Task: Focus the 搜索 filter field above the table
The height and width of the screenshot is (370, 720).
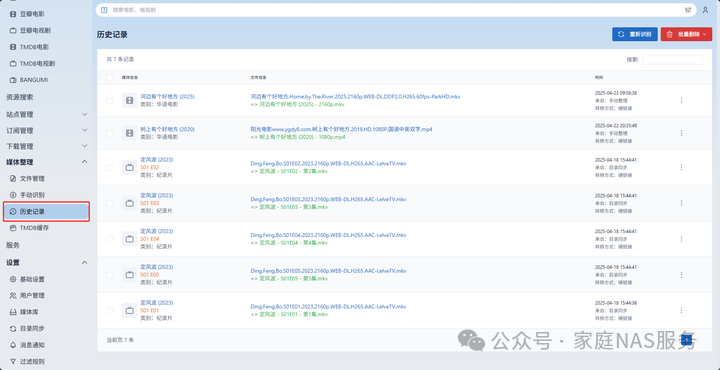Action: point(672,60)
